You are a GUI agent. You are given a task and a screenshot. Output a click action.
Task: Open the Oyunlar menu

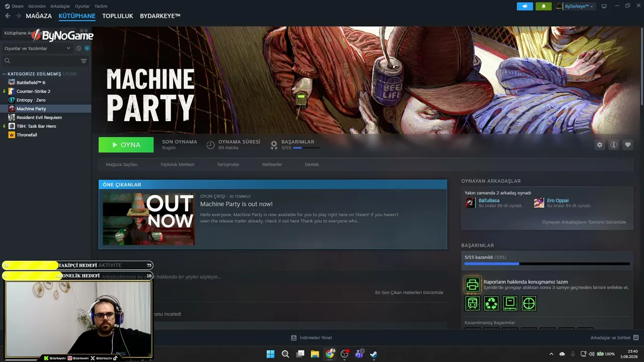point(83,6)
